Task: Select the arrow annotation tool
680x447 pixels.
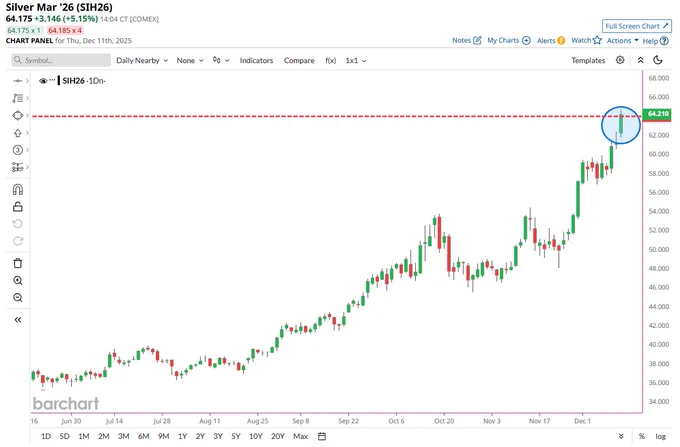Action: [x=17, y=133]
